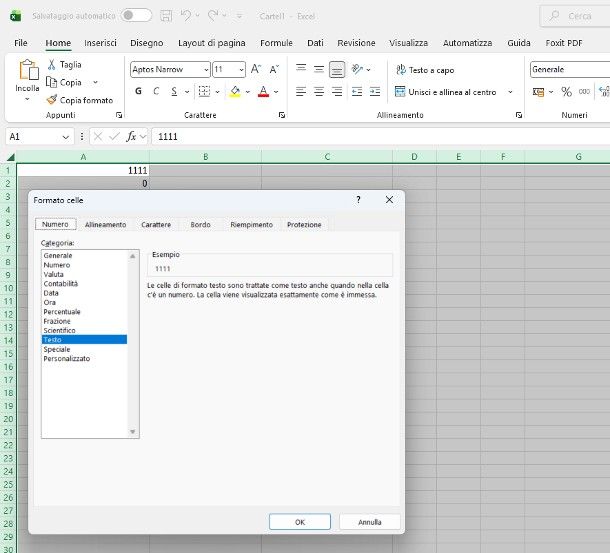Apply thousands separator style
Screen dimensions: 610x553
[584, 92]
